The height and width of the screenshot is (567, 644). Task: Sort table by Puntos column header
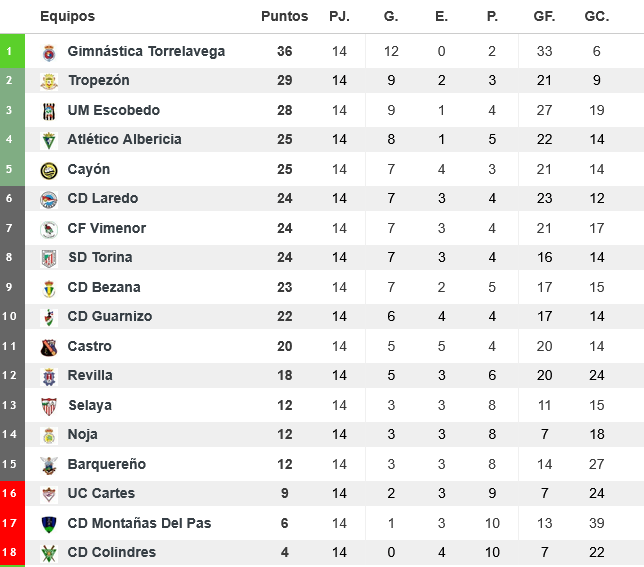(284, 16)
